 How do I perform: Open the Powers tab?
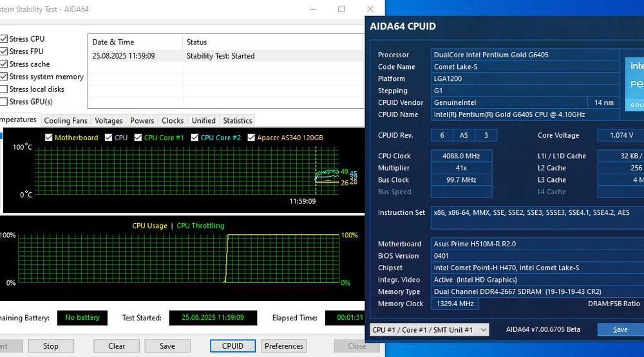142,121
